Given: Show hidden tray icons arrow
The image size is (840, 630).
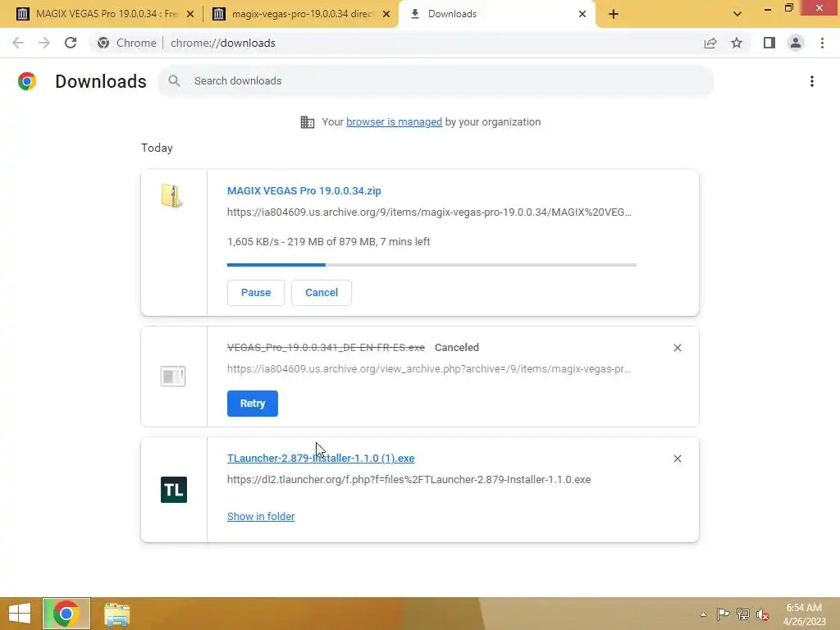Looking at the screenshot, I should (703, 614).
